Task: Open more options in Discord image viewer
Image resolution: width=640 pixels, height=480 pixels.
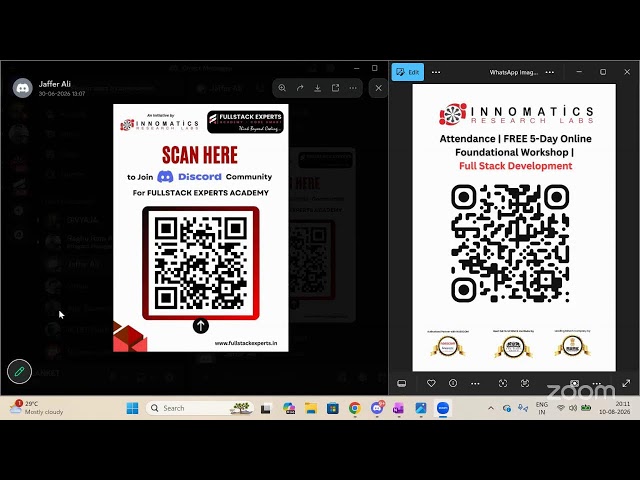Action: 353,88
